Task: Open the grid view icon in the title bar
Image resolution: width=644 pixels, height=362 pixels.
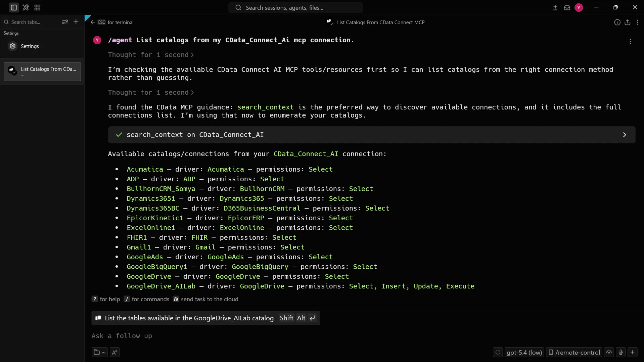Action: point(37,7)
